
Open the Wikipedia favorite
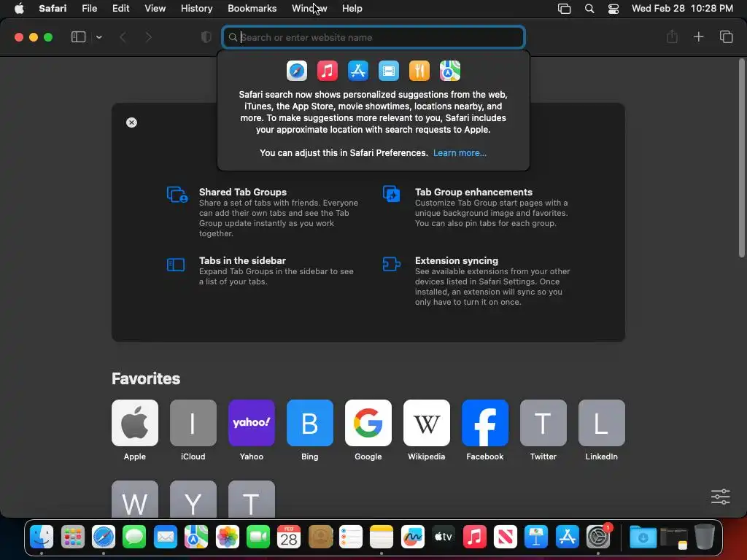point(426,423)
